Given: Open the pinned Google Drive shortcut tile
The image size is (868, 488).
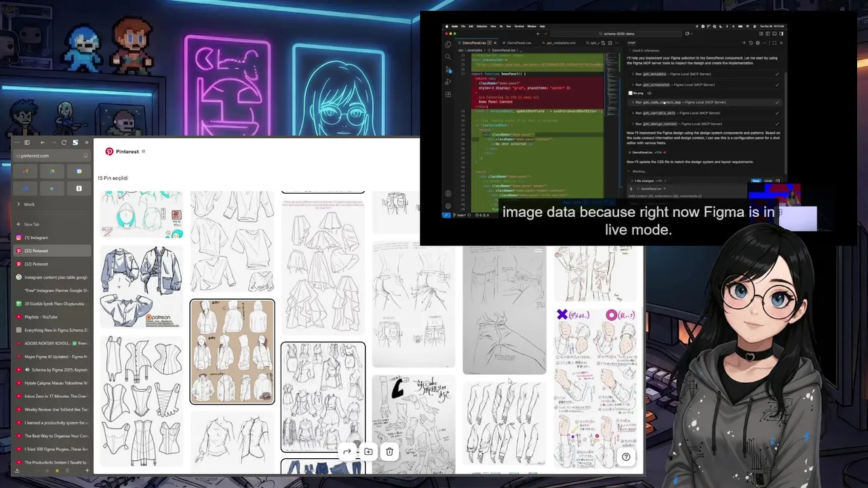Looking at the screenshot, I should point(52,171).
